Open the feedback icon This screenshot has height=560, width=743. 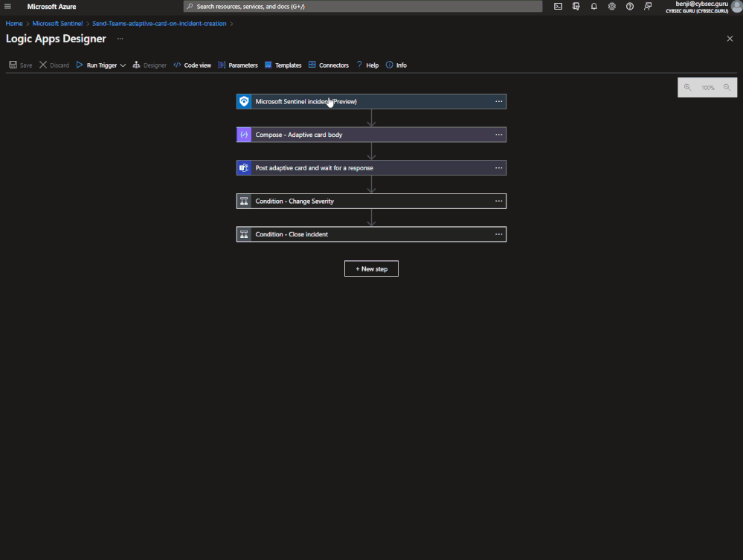(648, 7)
